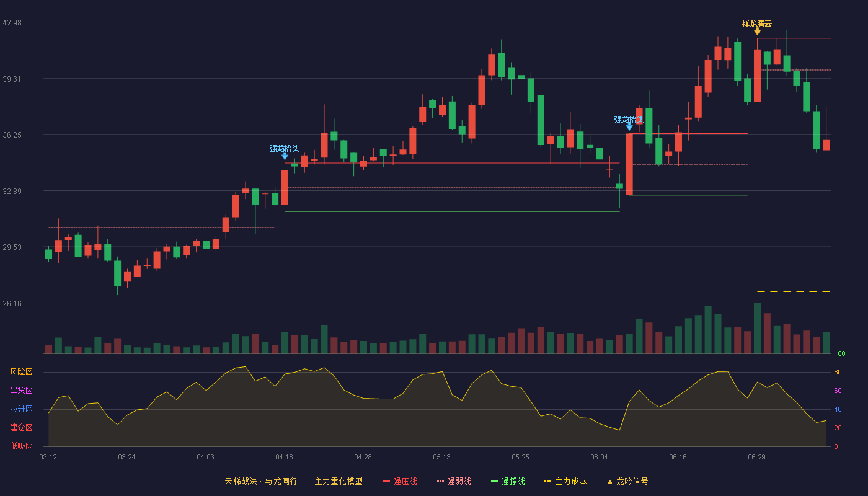
Task: Click the 39.61 price axis label
Action: point(12,79)
